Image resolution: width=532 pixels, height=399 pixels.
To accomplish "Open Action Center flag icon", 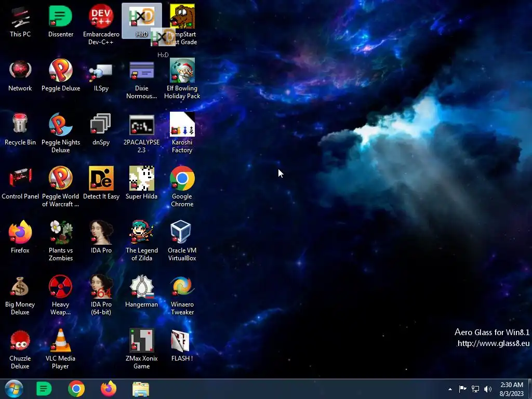I will 462,389.
